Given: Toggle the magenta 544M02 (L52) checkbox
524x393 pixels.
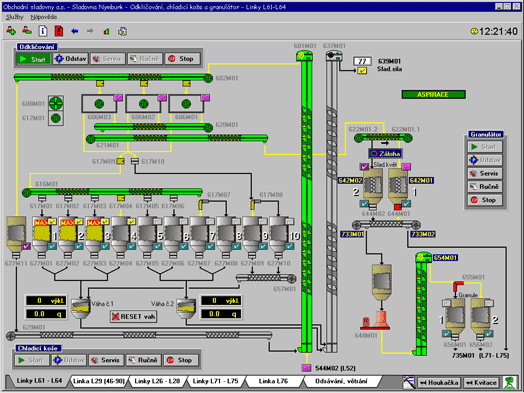Looking at the screenshot, I should (306, 368).
